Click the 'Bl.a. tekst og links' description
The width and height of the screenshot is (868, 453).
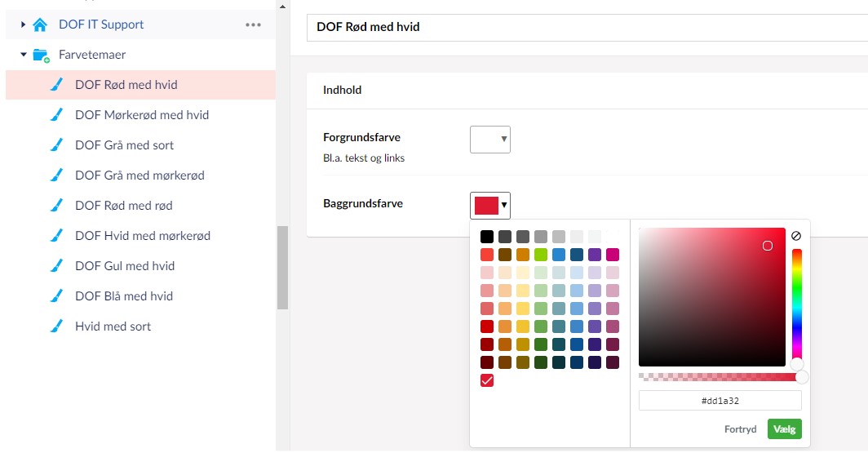[364, 158]
